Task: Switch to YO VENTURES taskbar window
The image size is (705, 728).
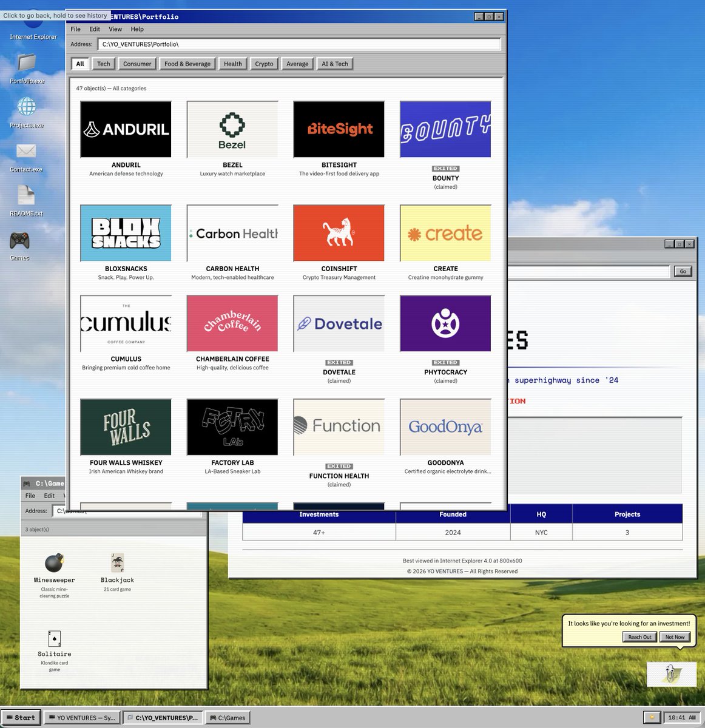Action: (x=83, y=718)
